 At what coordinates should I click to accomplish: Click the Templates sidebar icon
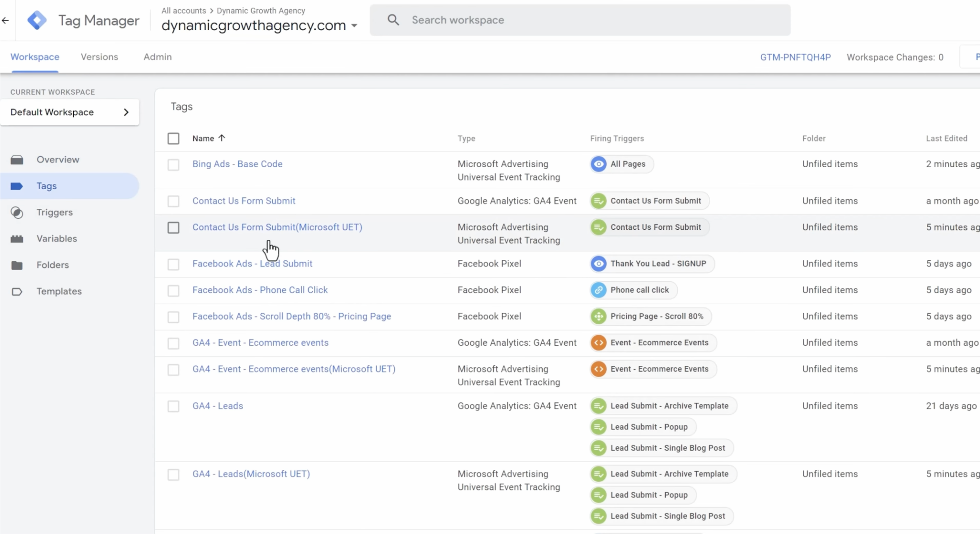17,291
